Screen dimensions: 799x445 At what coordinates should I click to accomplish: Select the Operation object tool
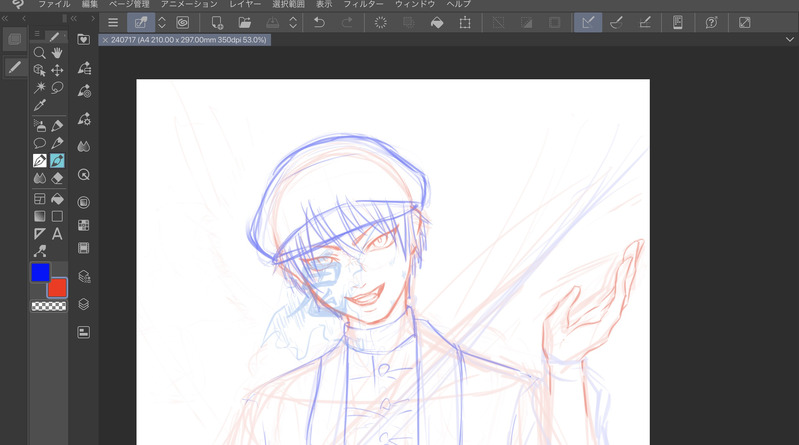tap(39, 70)
